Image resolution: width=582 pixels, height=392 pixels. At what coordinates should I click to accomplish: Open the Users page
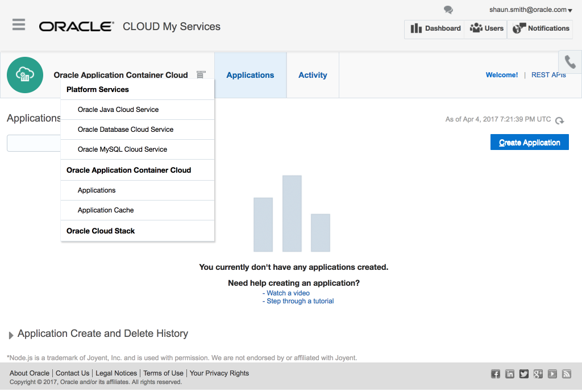click(487, 28)
